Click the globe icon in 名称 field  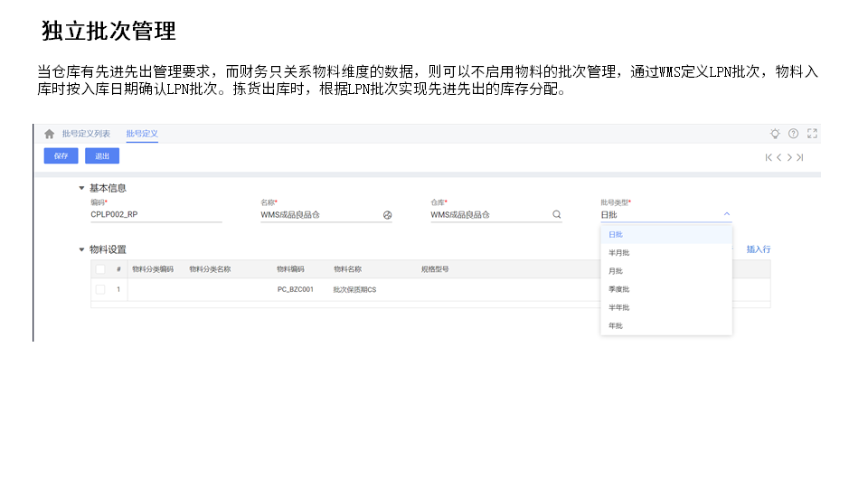[x=387, y=215]
